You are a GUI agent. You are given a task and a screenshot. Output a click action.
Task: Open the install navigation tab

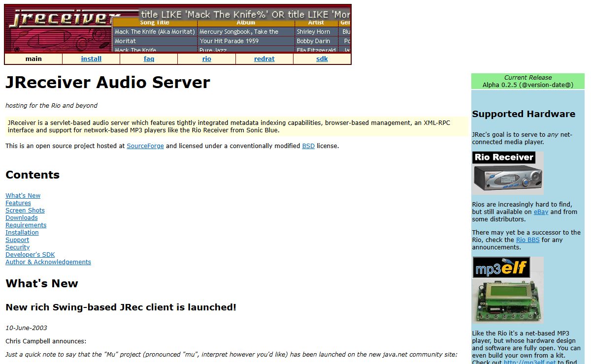[x=91, y=59]
